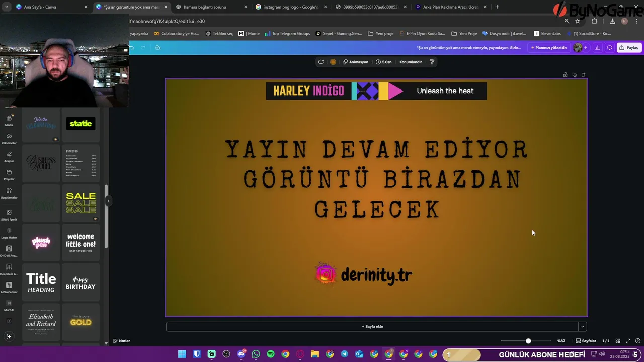Click the add page icon above canvas
This screenshot has width=644, height=362.
pyautogui.click(x=584, y=75)
